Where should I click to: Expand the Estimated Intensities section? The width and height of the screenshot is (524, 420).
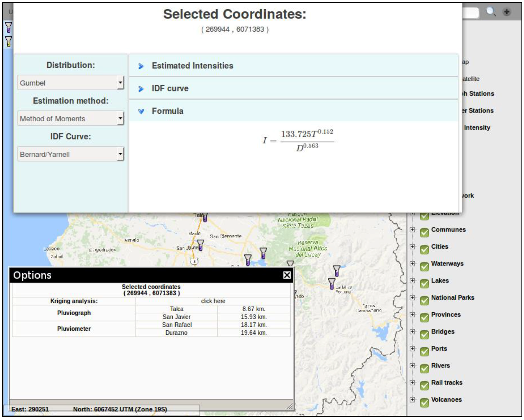(x=192, y=66)
